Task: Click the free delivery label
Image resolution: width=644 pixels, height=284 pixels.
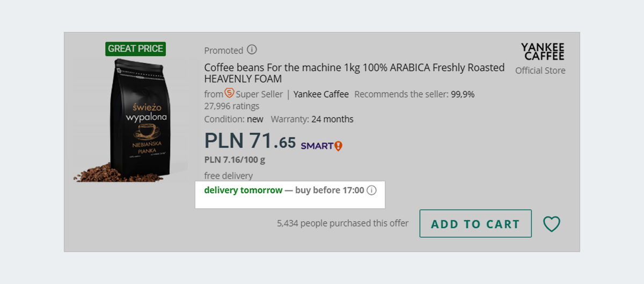Action: [x=229, y=176]
